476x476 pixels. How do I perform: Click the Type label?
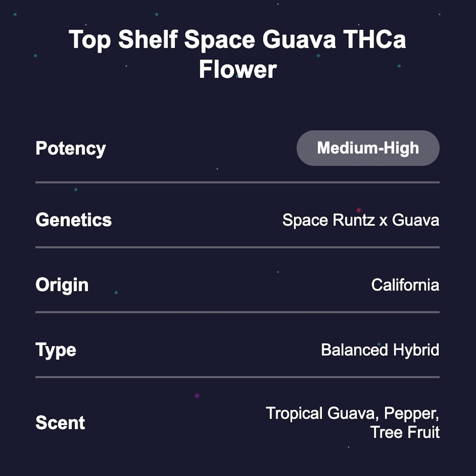pyautogui.click(x=56, y=350)
